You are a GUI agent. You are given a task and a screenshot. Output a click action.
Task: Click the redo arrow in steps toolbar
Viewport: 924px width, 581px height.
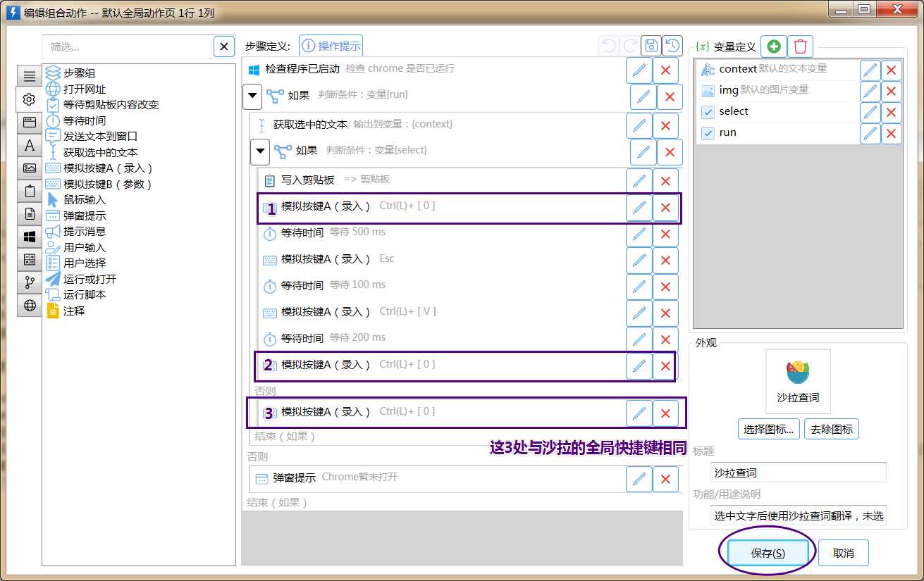click(x=630, y=46)
